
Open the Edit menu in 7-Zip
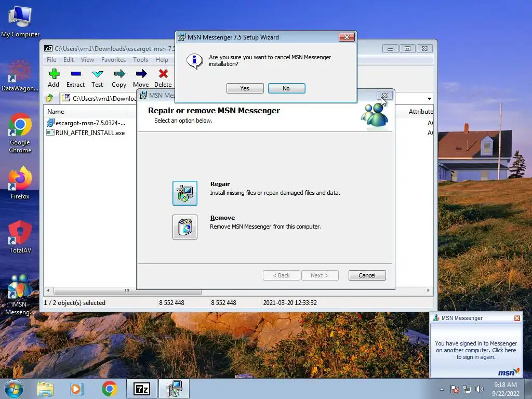coord(69,60)
